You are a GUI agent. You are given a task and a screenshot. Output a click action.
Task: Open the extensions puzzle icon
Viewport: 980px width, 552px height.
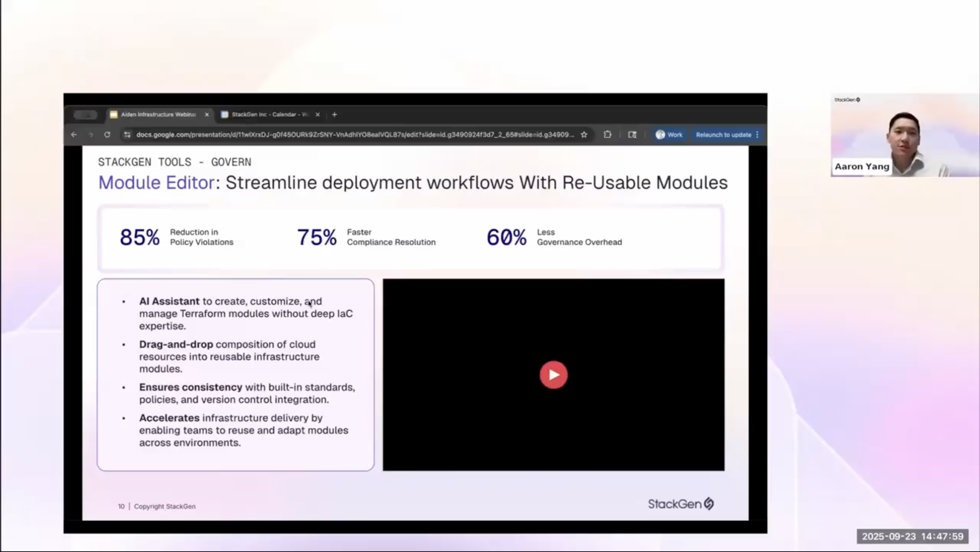tap(607, 135)
